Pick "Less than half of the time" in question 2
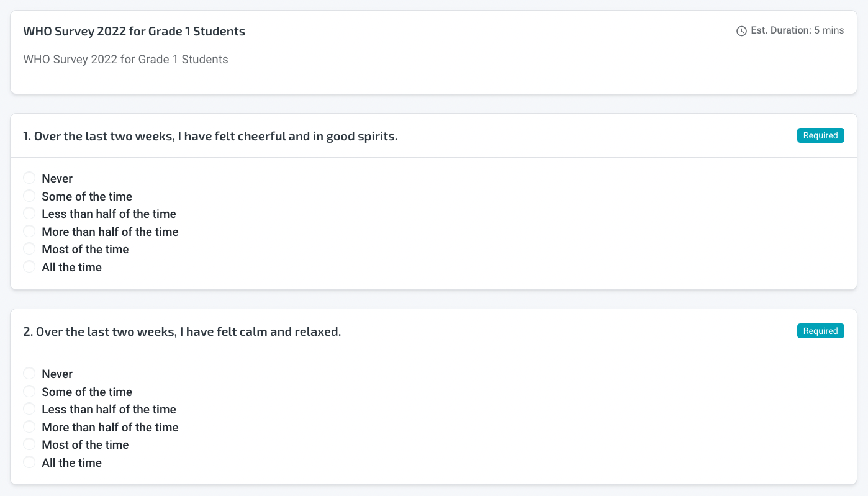This screenshot has height=496, width=868. [29, 409]
